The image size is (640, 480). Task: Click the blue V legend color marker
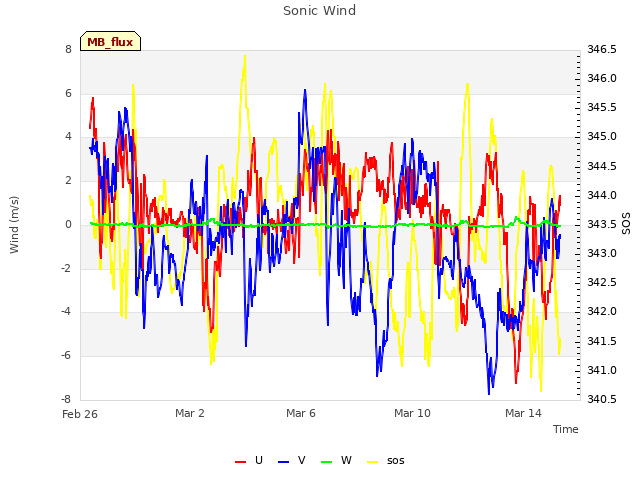tap(283, 462)
